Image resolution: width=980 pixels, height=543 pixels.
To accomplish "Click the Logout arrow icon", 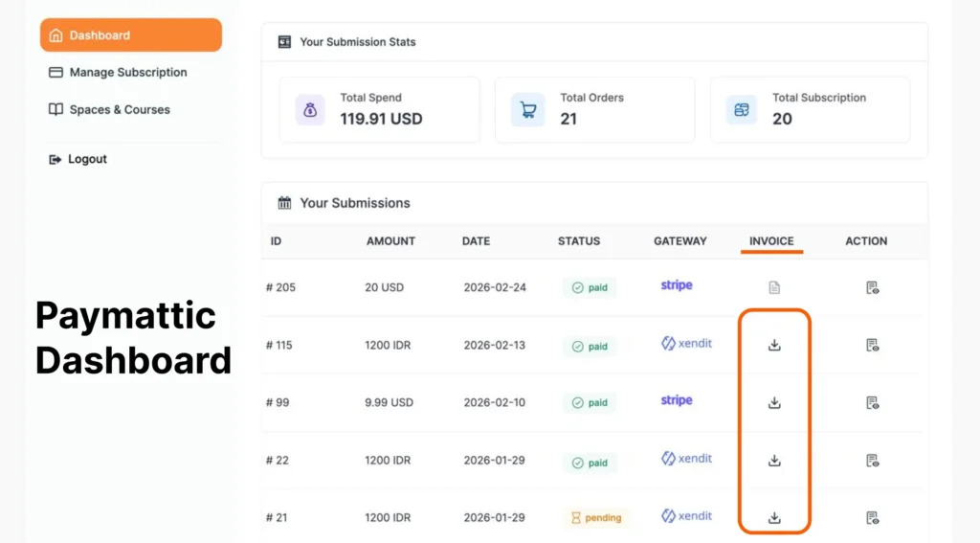I will point(55,160).
